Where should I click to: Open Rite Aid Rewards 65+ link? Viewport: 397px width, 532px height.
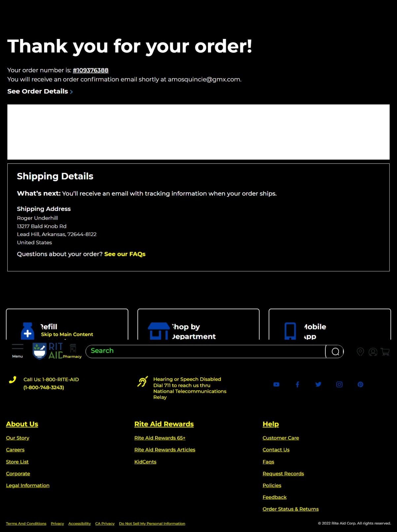pyautogui.click(x=160, y=438)
